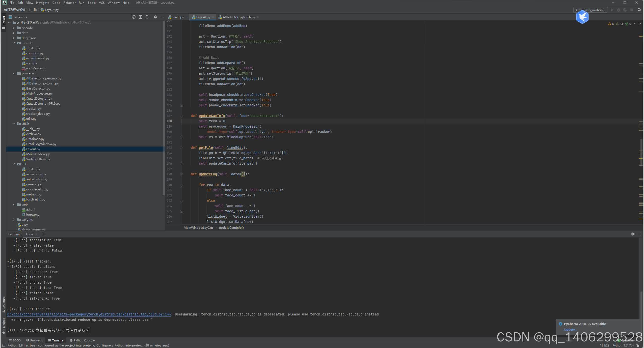
Task: Toggle the Structure tool window stripe
Action: click(4, 304)
